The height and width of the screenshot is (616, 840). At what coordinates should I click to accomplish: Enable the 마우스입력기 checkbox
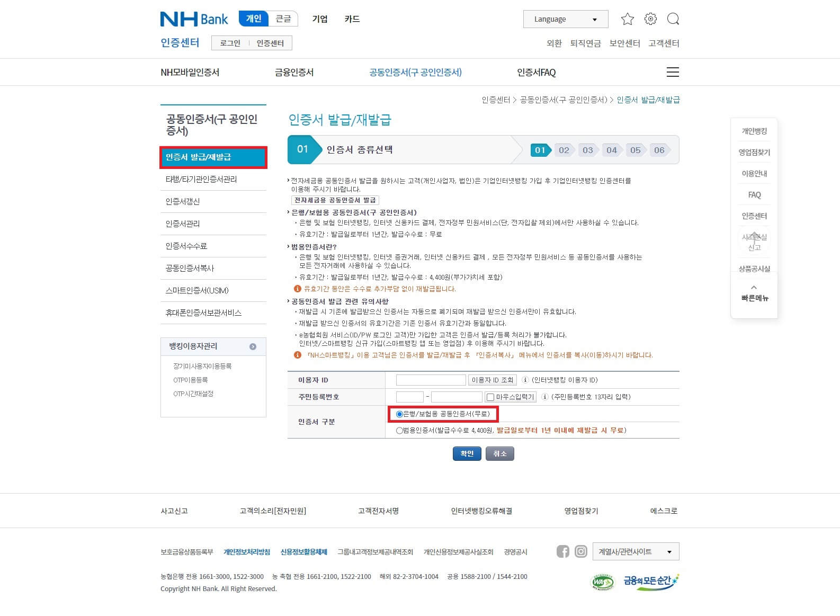pos(490,397)
